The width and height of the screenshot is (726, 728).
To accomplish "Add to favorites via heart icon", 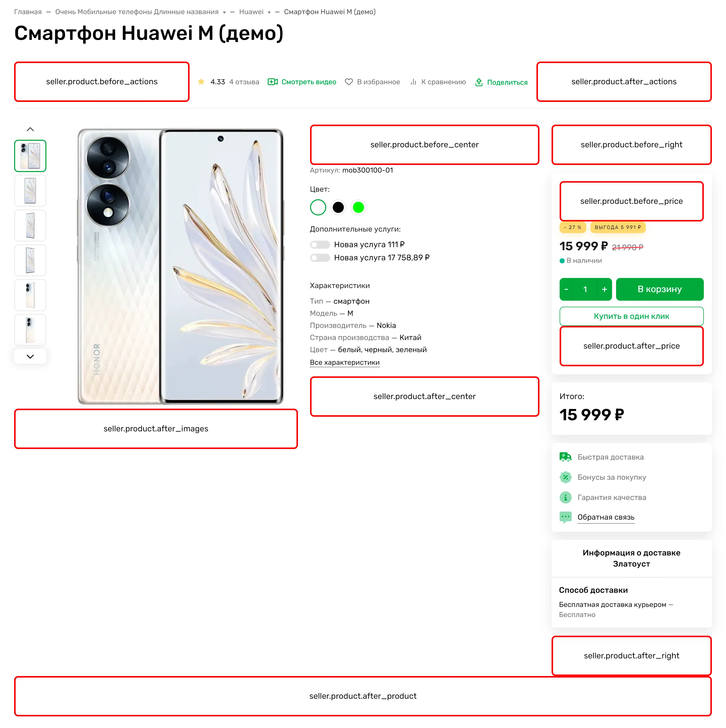I will coord(349,82).
